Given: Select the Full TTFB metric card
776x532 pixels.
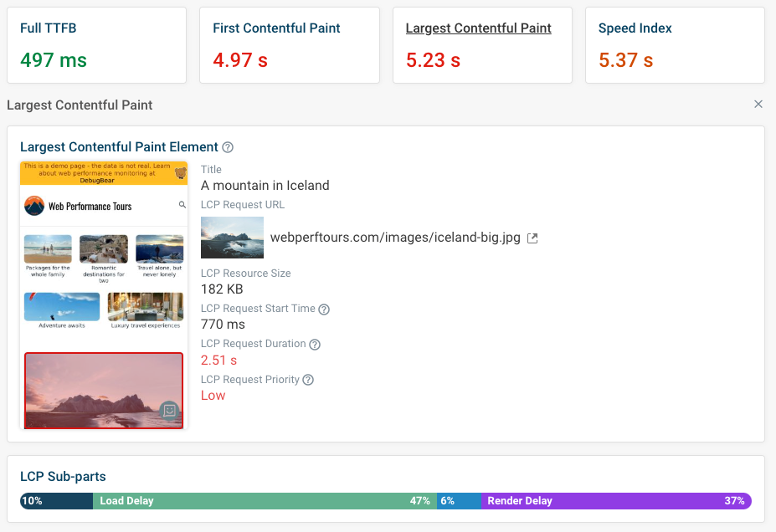Looking at the screenshot, I should (x=96, y=45).
